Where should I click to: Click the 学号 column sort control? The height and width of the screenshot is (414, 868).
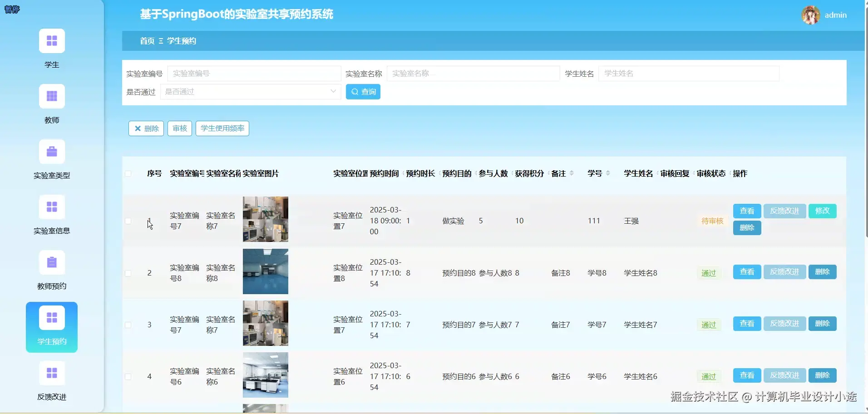click(608, 173)
